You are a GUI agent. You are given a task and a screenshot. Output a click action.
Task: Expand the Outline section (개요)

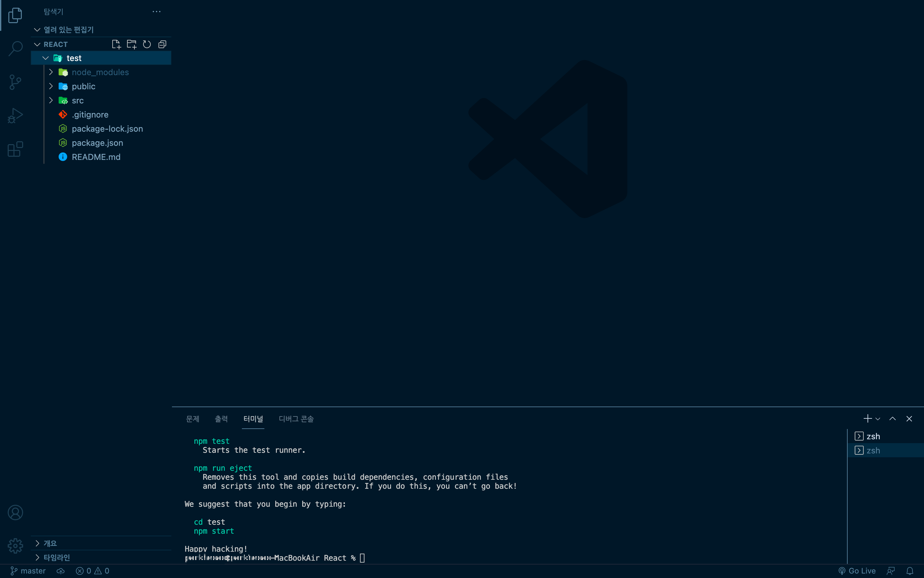coord(101,543)
